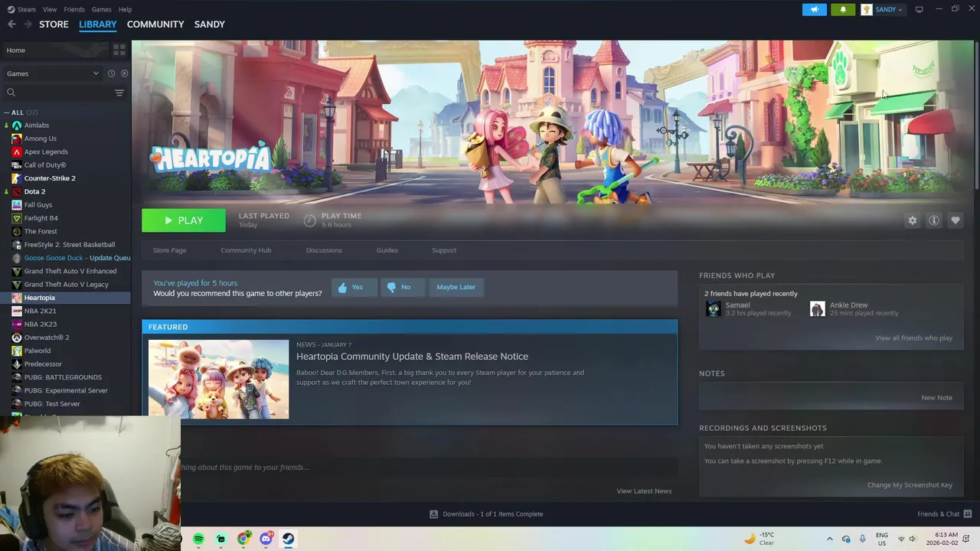Open the Steam announcements megaphone button
The width and height of the screenshot is (980, 551).
point(815,9)
